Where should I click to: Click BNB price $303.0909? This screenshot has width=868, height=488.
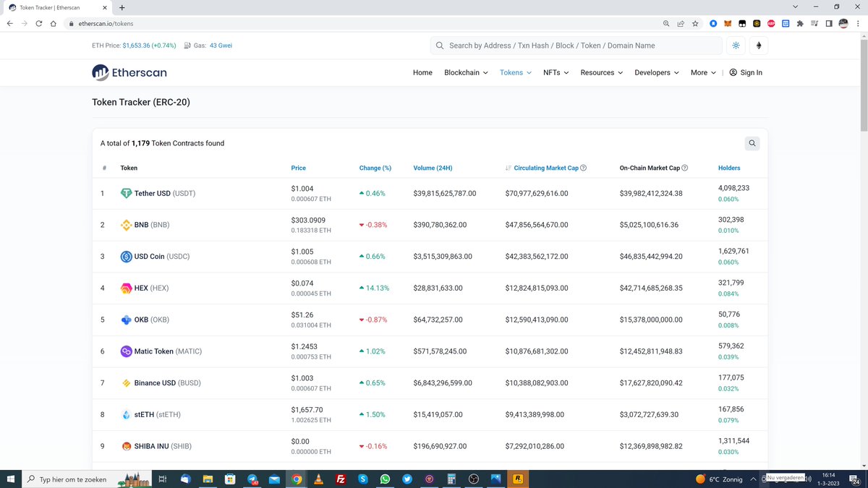308,220
